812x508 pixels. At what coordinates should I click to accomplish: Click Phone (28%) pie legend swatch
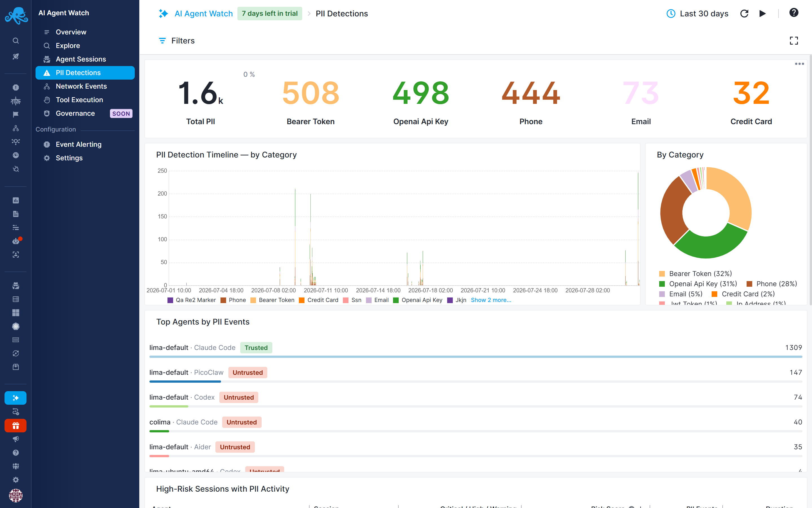coord(749,284)
